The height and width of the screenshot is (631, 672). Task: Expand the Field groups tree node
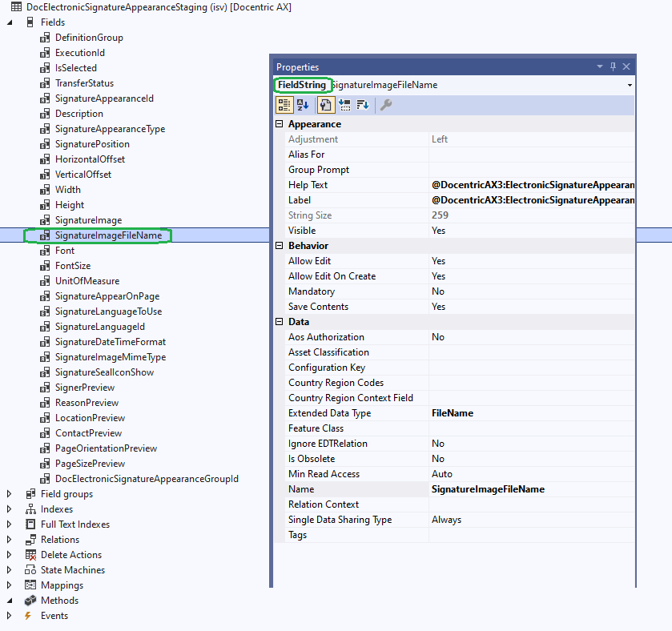(10, 494)
